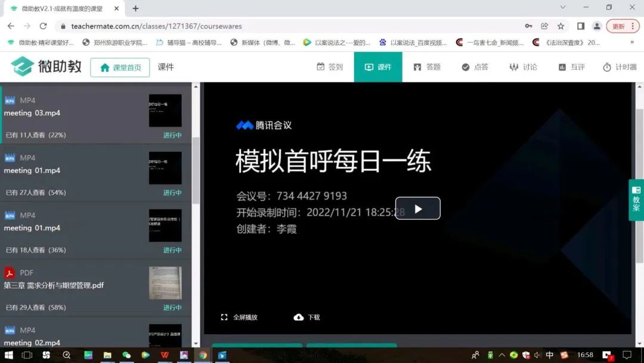This screenshot has width=644, height=363.
Task: Open 郑州旅游职业学院 bookmark
Action: pos(115,42)
